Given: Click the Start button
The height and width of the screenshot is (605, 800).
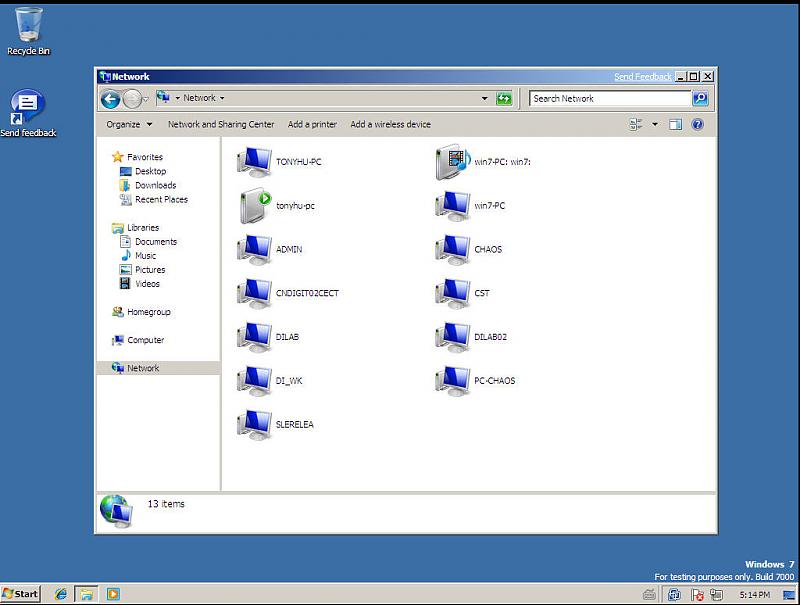Looking at the screenshot, I should [x=21, y=594].
